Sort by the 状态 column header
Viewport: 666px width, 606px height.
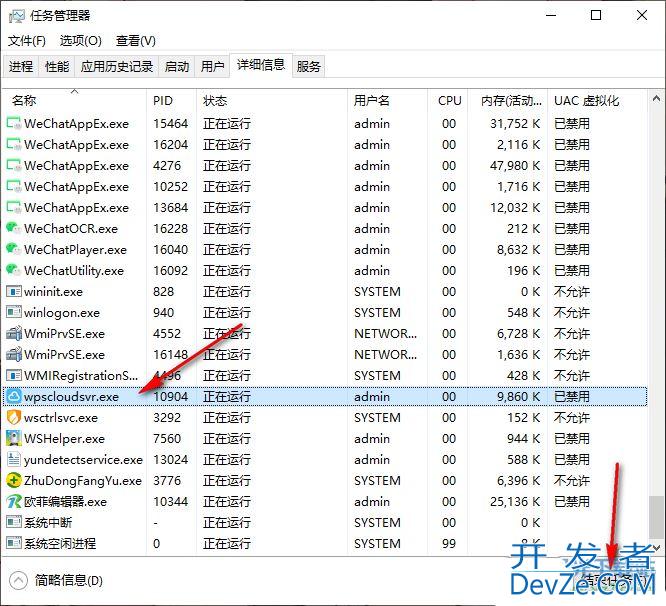coord(272,101)
